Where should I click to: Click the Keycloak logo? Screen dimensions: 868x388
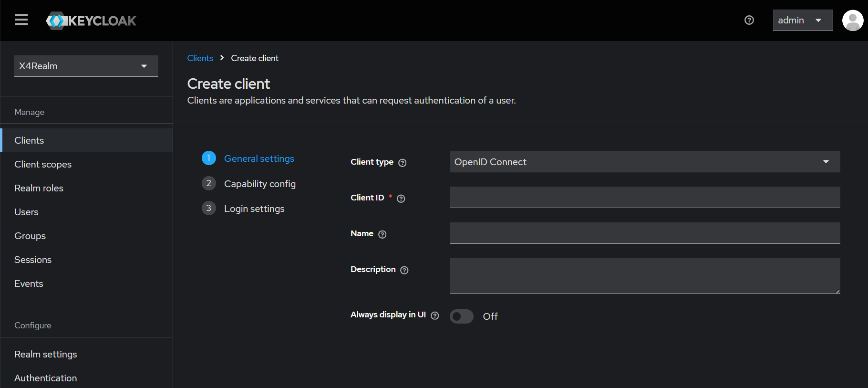pyautogui.click(x=91, y=21)
